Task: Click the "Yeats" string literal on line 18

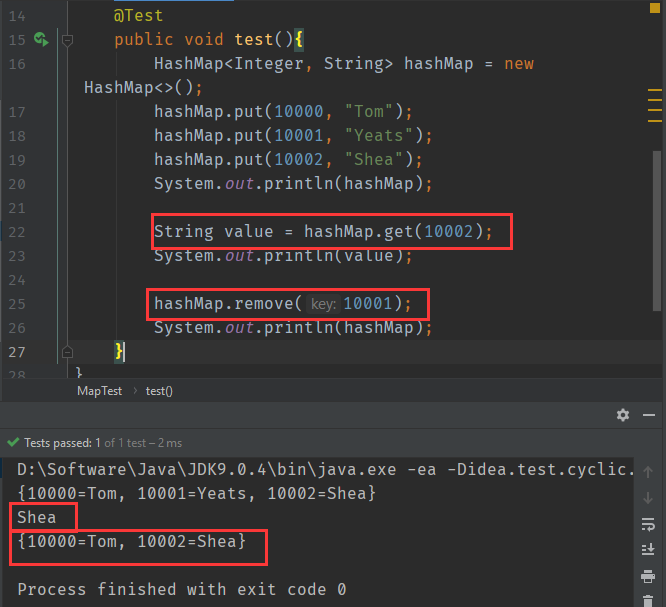Action: pos(378,136)
